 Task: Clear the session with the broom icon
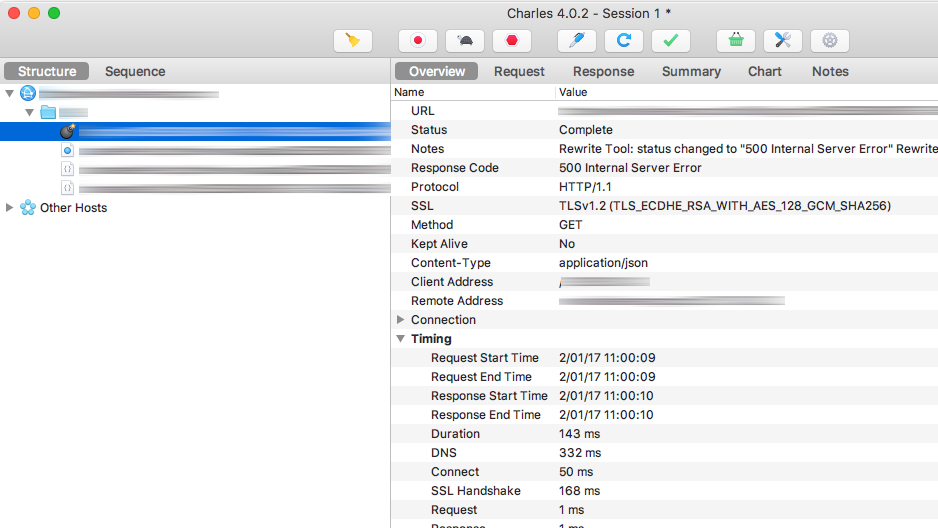(353, 41)
